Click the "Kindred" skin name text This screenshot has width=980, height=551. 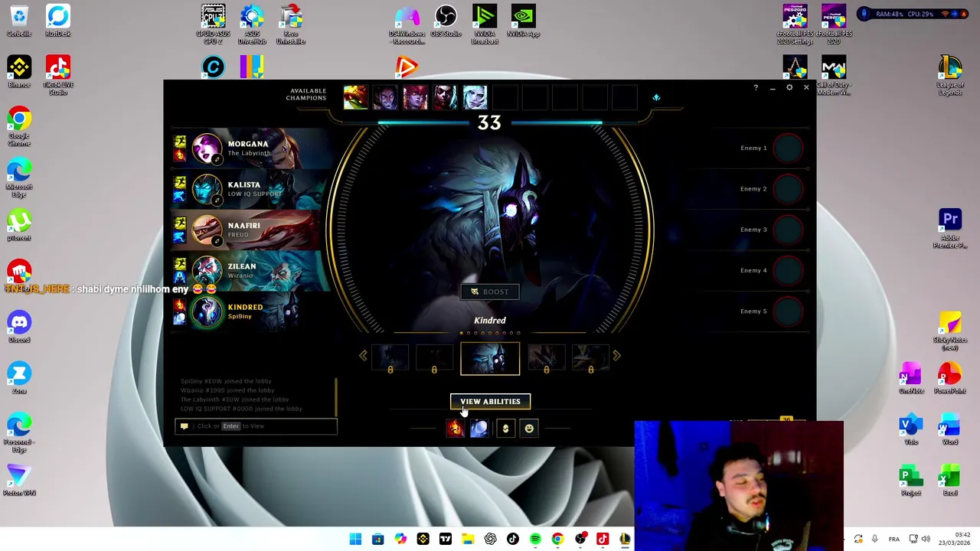coord(490,320)
